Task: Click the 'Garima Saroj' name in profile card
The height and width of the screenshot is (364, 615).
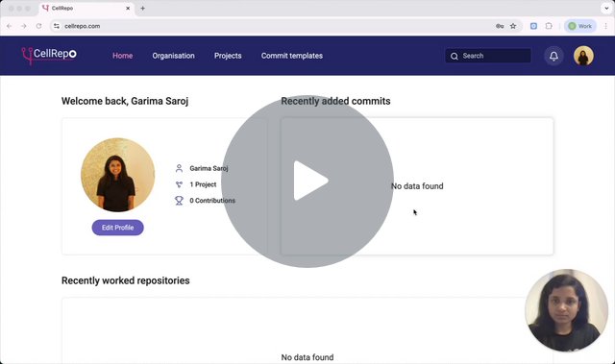Action: 209,168
